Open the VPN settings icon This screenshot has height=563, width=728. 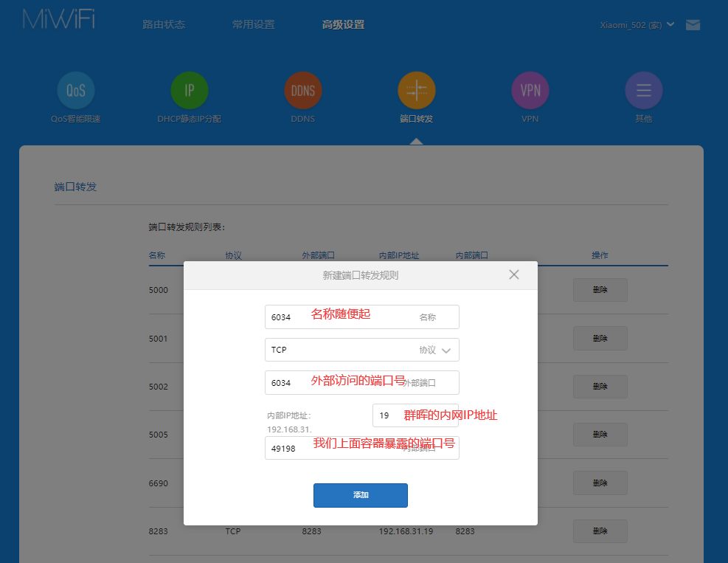530,91
